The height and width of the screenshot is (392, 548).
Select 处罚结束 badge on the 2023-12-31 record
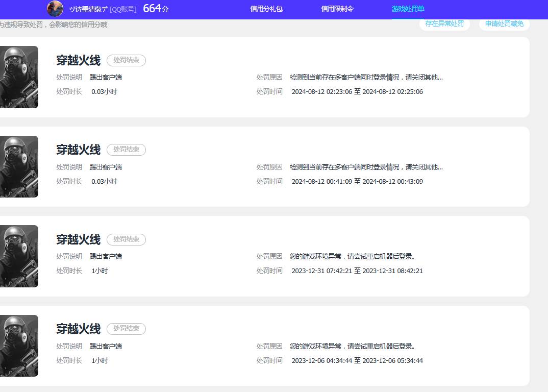coord(126,239)
